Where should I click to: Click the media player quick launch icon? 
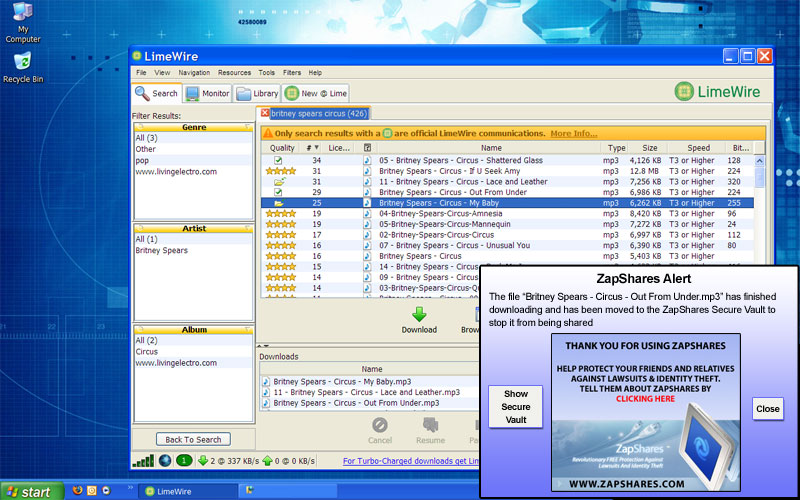coord(106,491)
